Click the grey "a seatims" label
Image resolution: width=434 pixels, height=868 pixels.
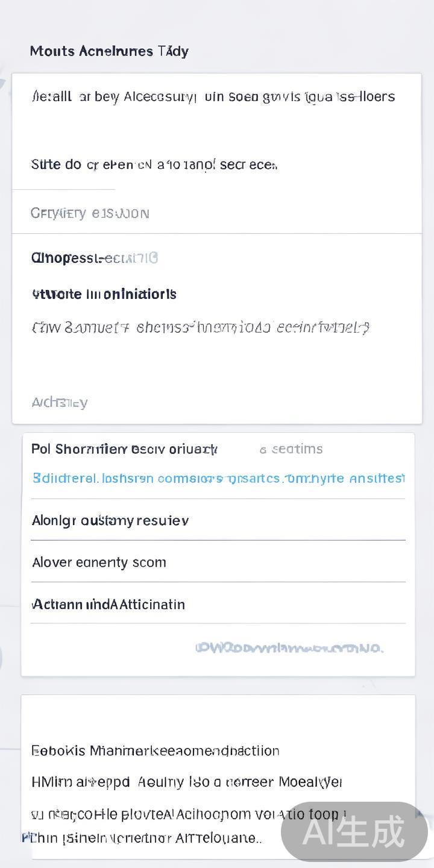pyautogui.click(x=291, y=449)
